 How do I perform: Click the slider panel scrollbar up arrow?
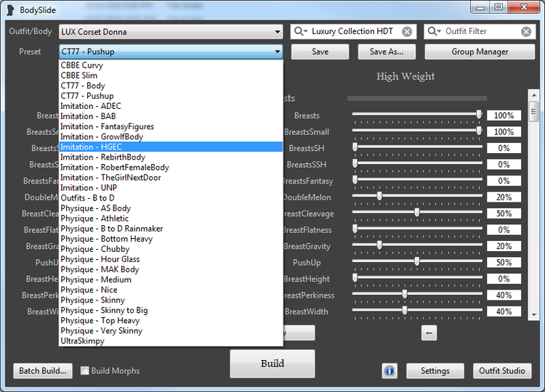[x=533, y=95]
